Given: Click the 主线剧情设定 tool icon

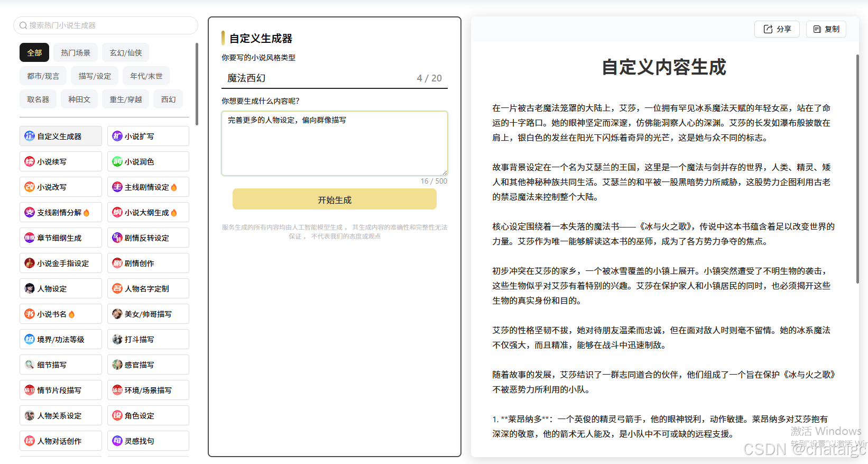Looking at the screenshot, I should [117, 187].
